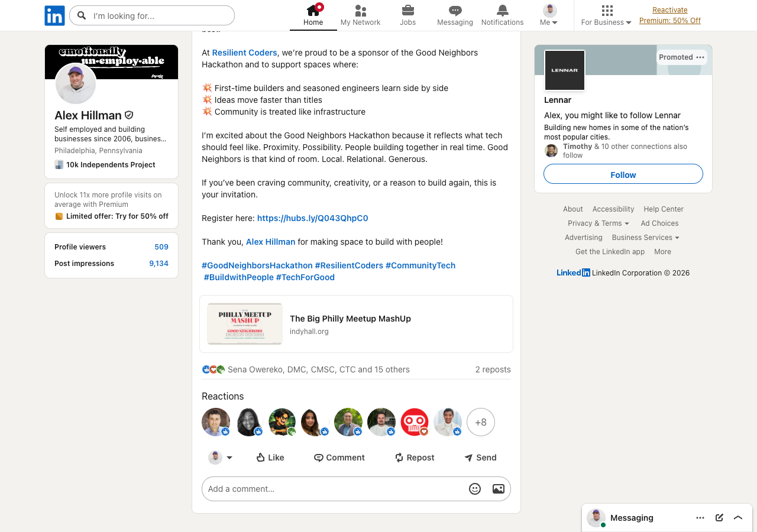Click the red robot logo reactor avatar
The width and height of the screenshot is (757, 532).
click(x=415, y=422)
